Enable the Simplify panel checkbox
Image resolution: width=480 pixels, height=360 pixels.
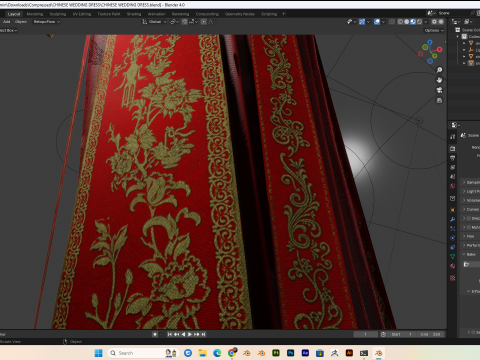[x=469, y=218]
